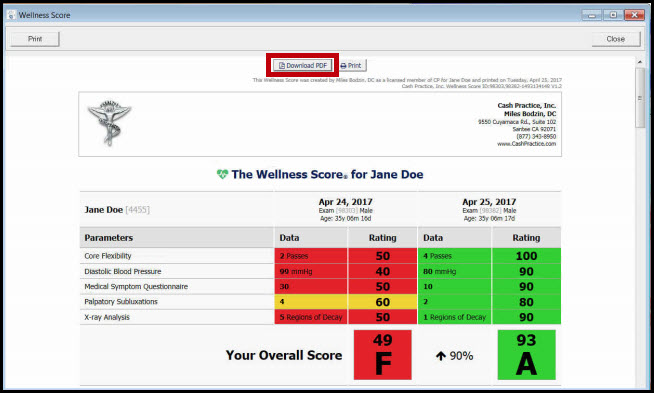The width and height of the screenshot is (654, 393).
Task: Click the yellow 60 rating cell
Action: click(x=382, y=302)
